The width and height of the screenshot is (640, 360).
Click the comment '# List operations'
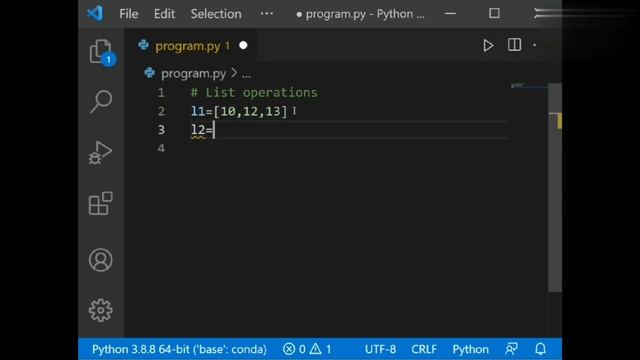point(254,93)
